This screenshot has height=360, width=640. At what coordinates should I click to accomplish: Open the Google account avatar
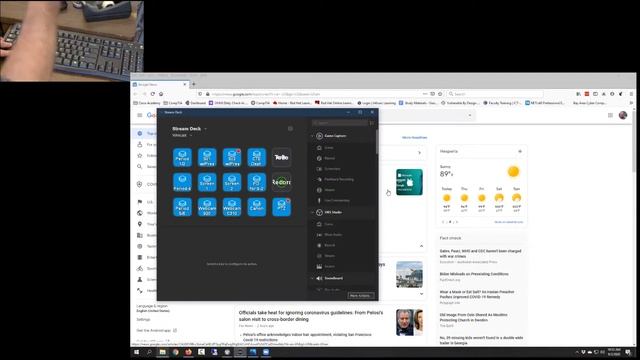pyautogui.click(x=623, y=115)
